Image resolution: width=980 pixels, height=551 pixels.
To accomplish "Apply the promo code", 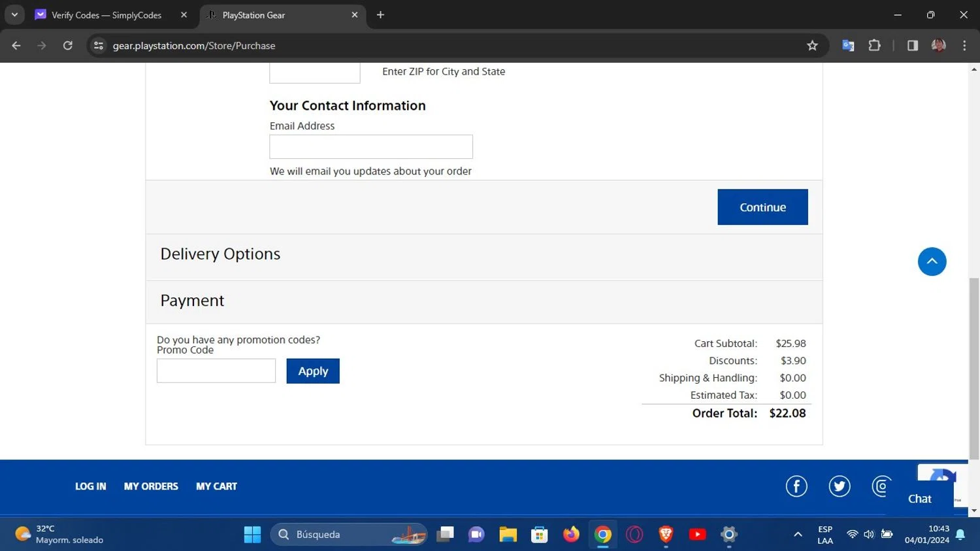I will 313,371.
